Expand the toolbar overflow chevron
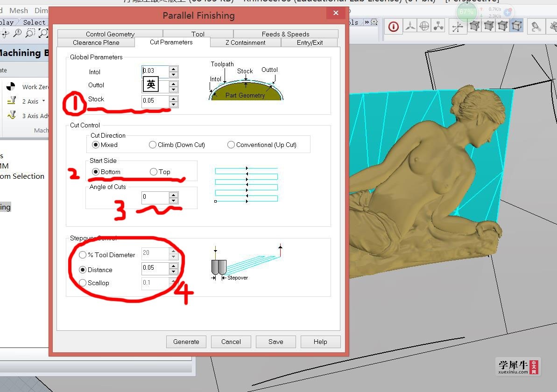557x392 pixels. point(367,22)
